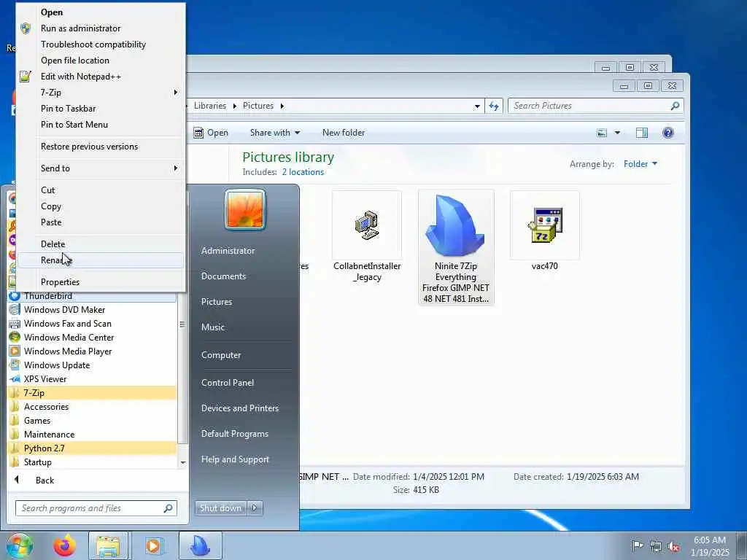Toggle the preview pane button
This screenshot has height=560, width=747.
pyautogui.click(x=642, y=133)
